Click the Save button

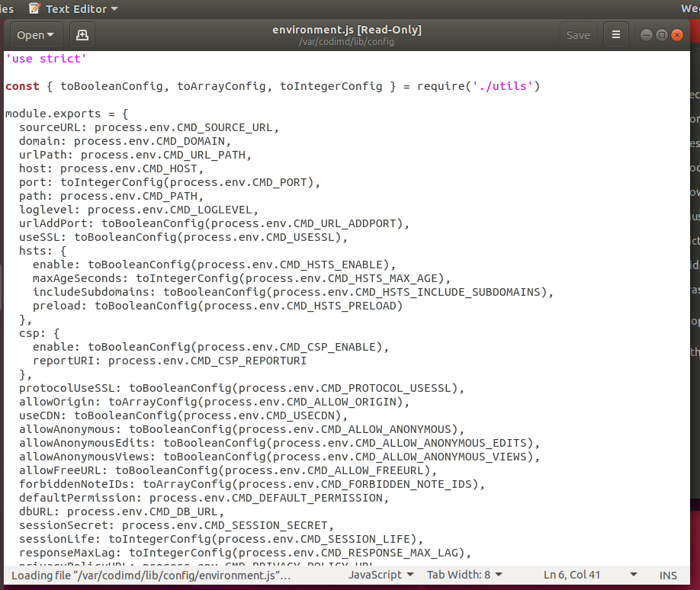tap(578, 35)
